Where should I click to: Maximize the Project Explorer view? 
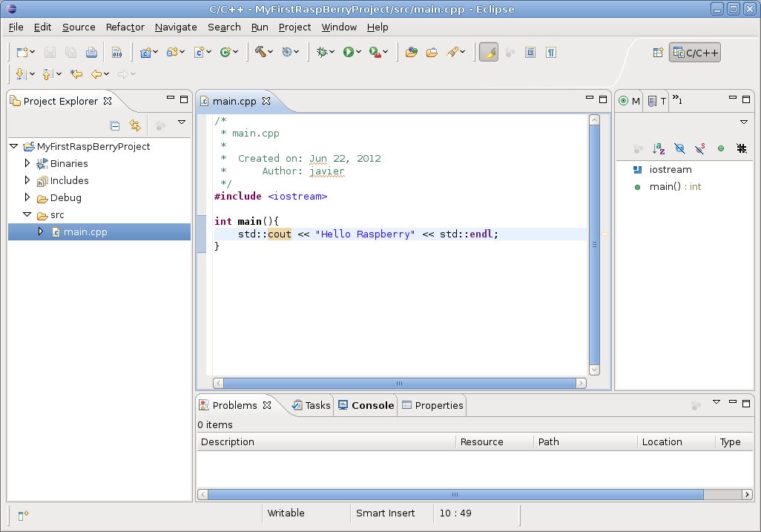point(184,99)
